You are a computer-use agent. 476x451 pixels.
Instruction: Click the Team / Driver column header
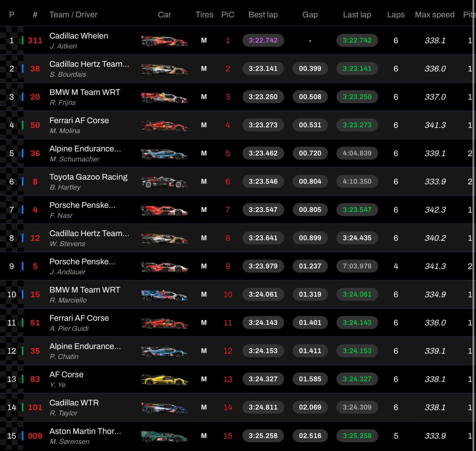[73, 14]
